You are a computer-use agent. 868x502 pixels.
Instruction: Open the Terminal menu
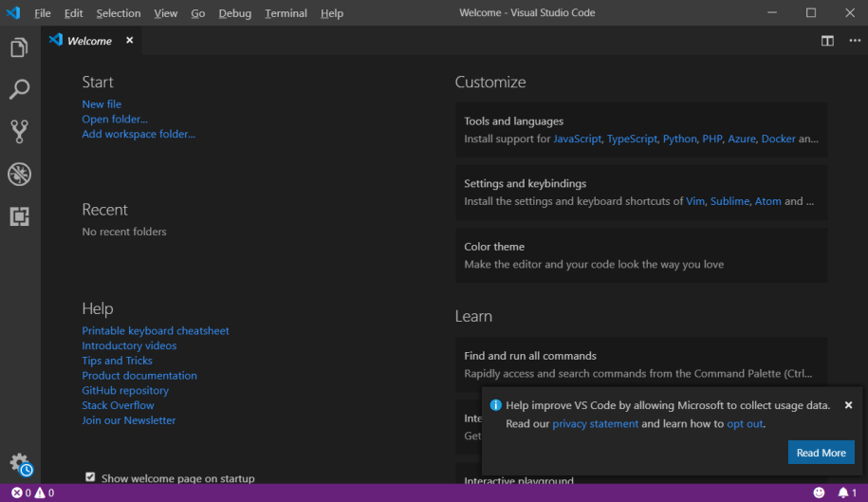[286, 13]
